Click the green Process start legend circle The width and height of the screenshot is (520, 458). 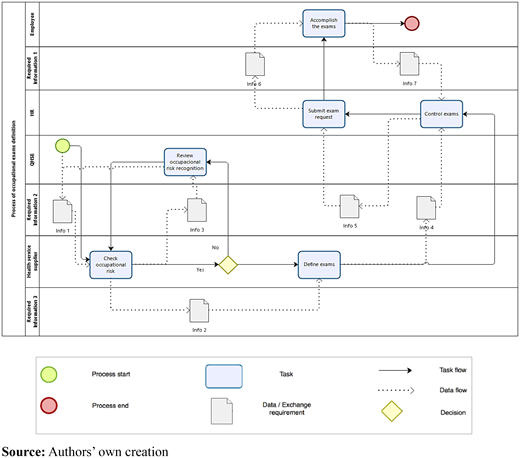49,374
